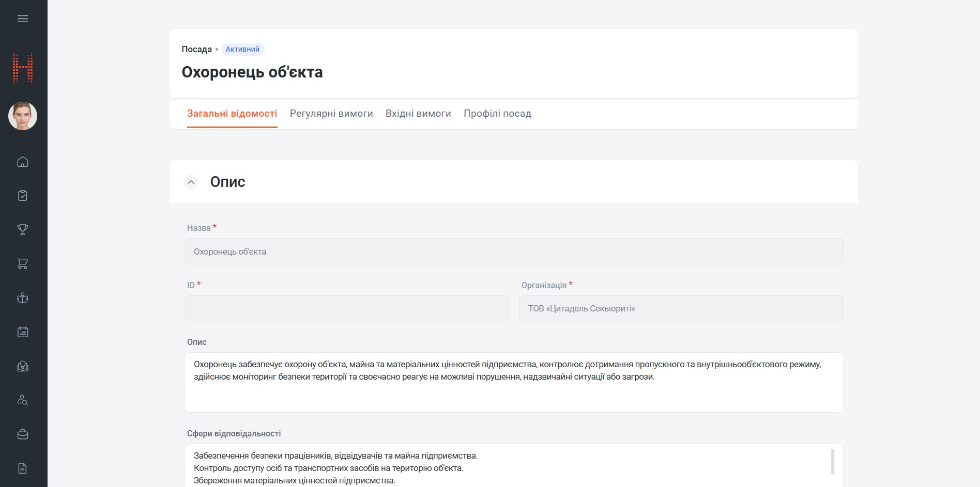Open the clipboard checklist tasks icon
Viewport: 980px width, 487px height.
(23, 195)
